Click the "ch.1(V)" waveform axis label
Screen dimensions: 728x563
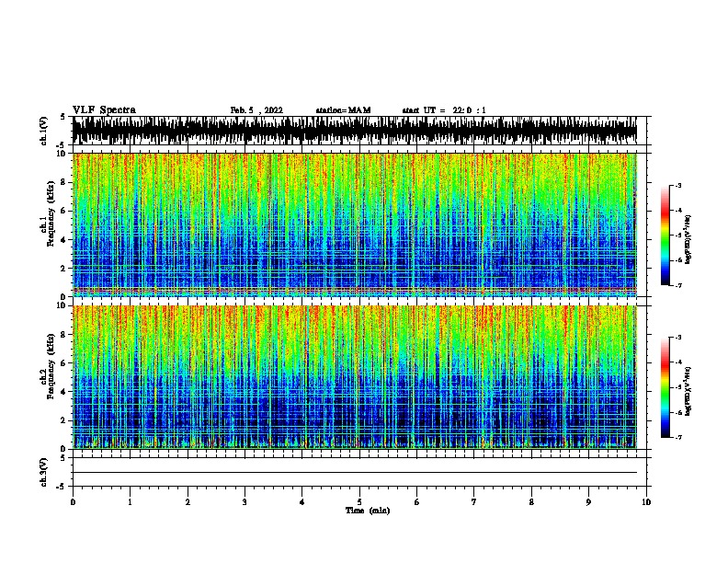(x=44, y=131)
